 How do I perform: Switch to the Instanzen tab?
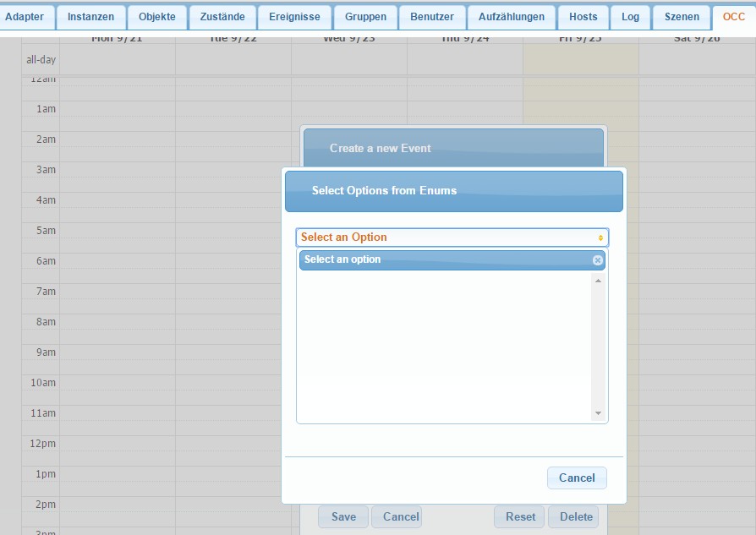pyautogui.click(x=90, y=17)
